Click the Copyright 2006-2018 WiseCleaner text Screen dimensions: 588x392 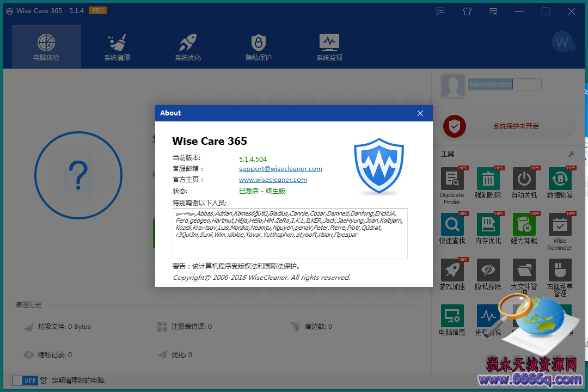[262, 278]
